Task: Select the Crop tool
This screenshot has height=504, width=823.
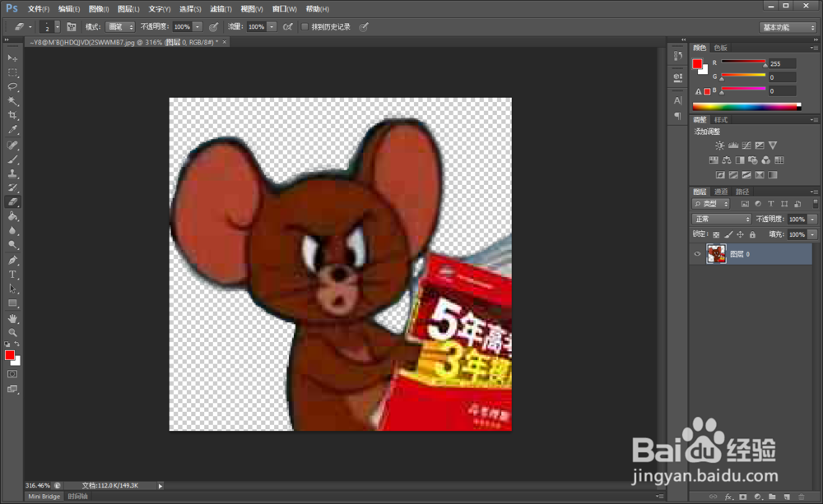Action: [x=12, y=115]
